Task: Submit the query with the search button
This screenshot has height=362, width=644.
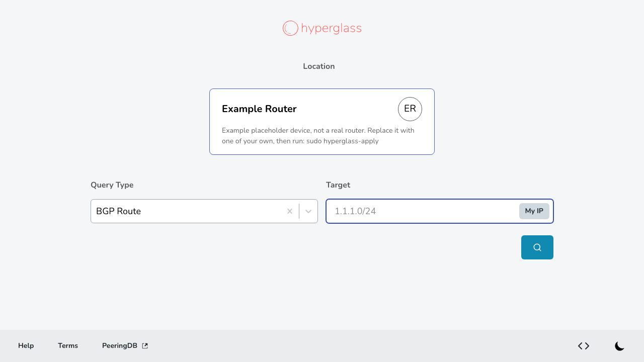Action: click(x=537, y=247)
